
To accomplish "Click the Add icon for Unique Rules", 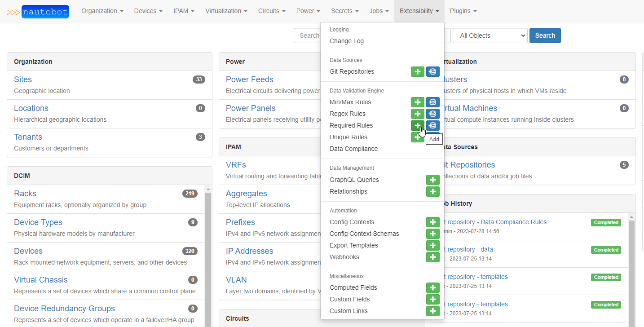I will (417, 137).
